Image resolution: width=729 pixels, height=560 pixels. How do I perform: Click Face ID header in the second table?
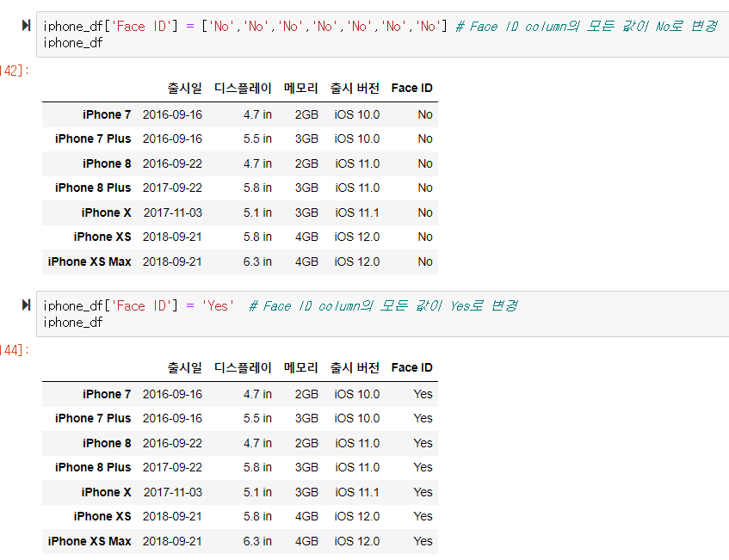[412, 367]
